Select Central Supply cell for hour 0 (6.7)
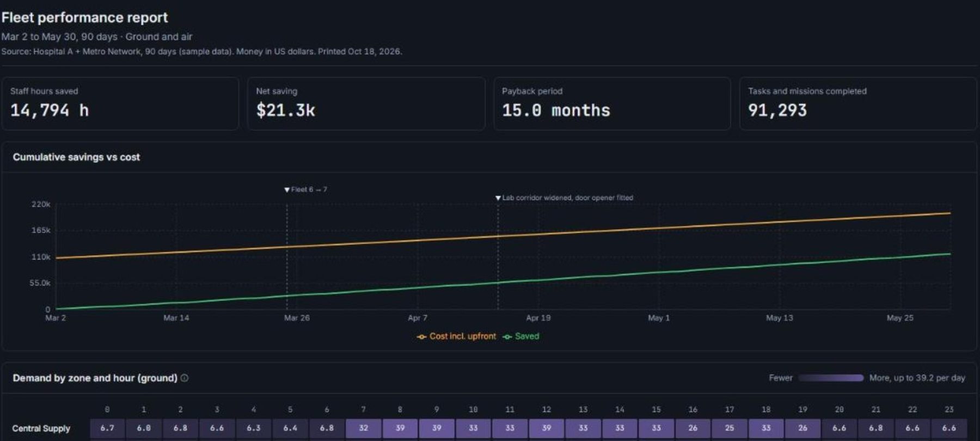The image size is (980, 441). point(107,428)
